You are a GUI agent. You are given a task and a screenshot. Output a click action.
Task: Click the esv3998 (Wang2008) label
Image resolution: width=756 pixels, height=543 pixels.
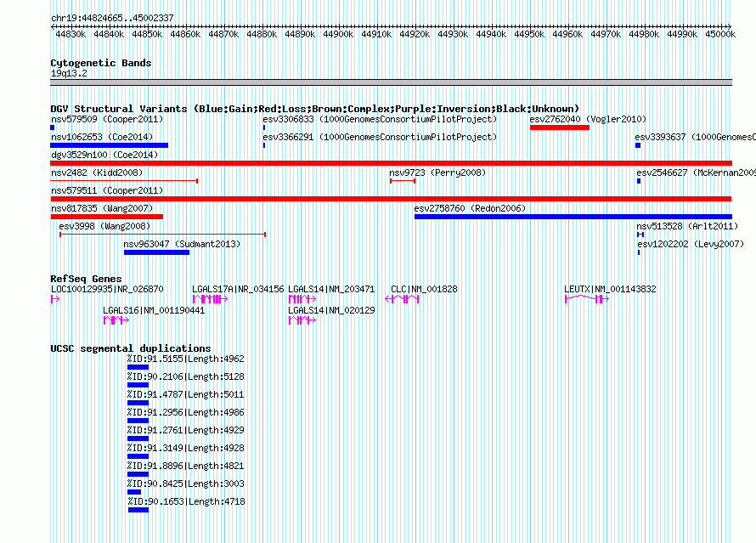(x=104, y=226)
